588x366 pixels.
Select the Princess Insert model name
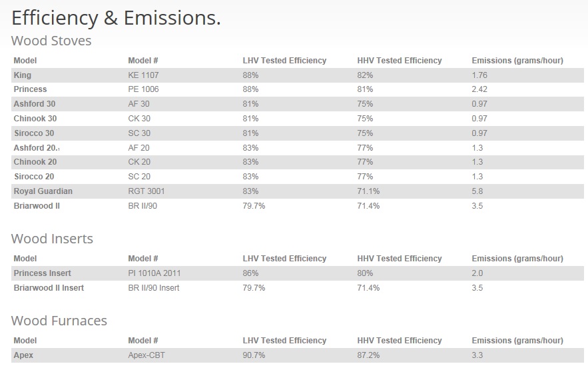coord(43,273)
